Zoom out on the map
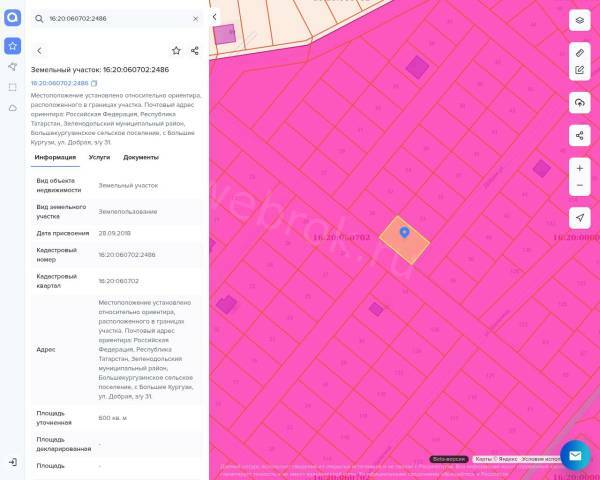 (579, 186)
